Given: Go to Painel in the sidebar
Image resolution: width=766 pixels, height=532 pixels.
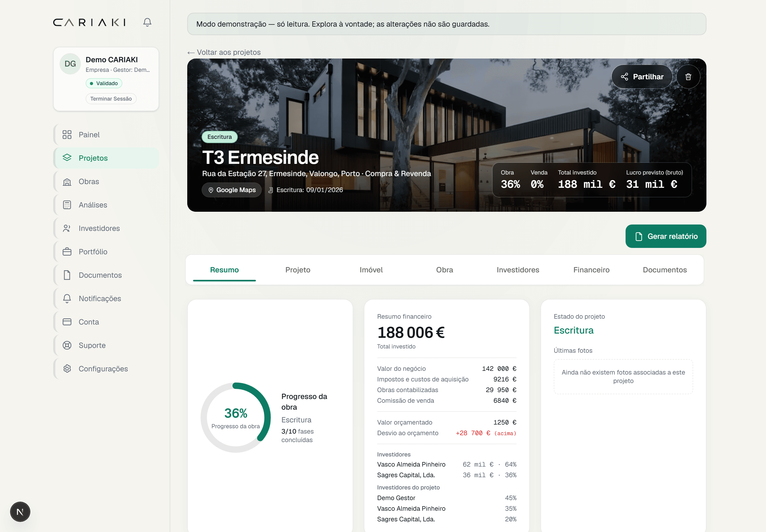Looking at the screenshot, I should (106, 135).
